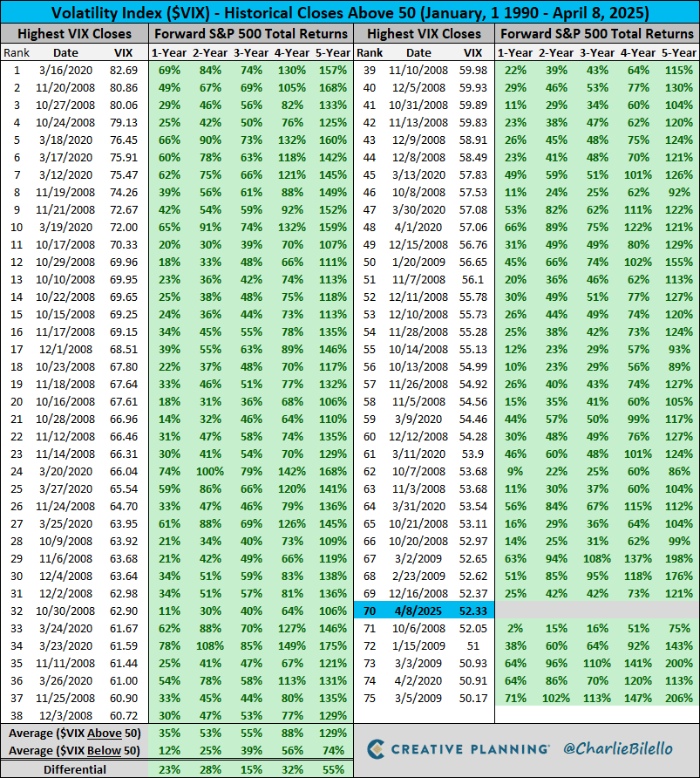Screen dimensions: 700x778
Task: Click the Average ($VIX Below 50) label
Action: (x=74, y=750)
